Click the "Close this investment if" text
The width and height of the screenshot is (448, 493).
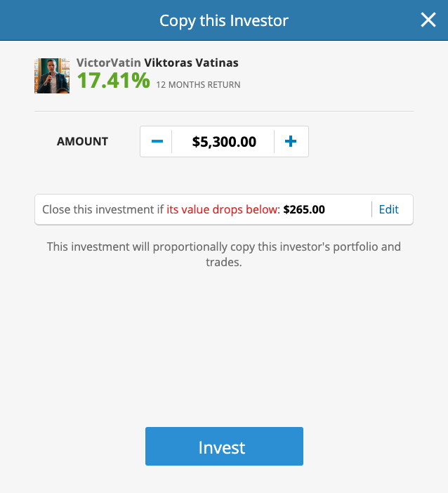point(103,209)
